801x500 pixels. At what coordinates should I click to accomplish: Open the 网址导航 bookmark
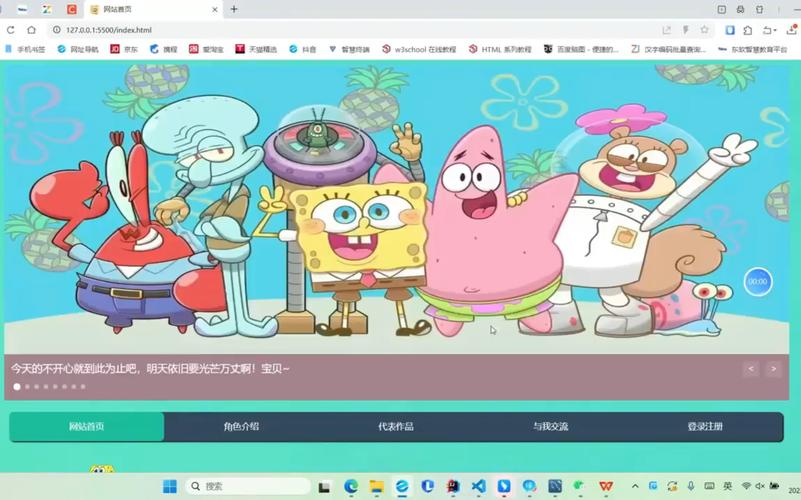pos(78,49)
